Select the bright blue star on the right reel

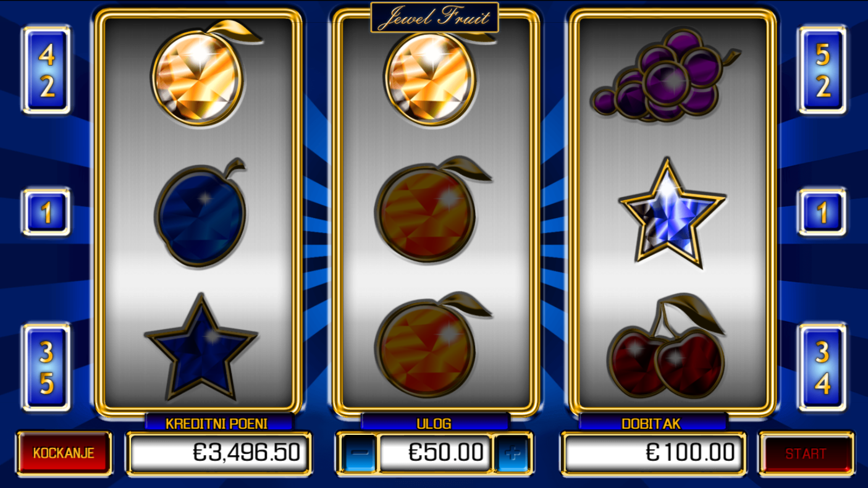[673, 211]
